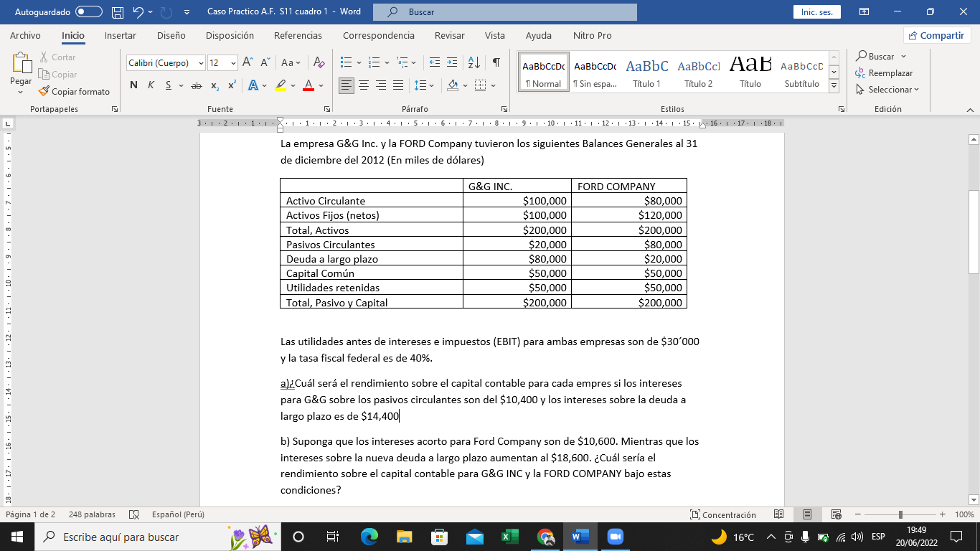Viewport: 980px width, 551px height.
Task: Click the Windows taskbar search field
Action: (156, 537)
